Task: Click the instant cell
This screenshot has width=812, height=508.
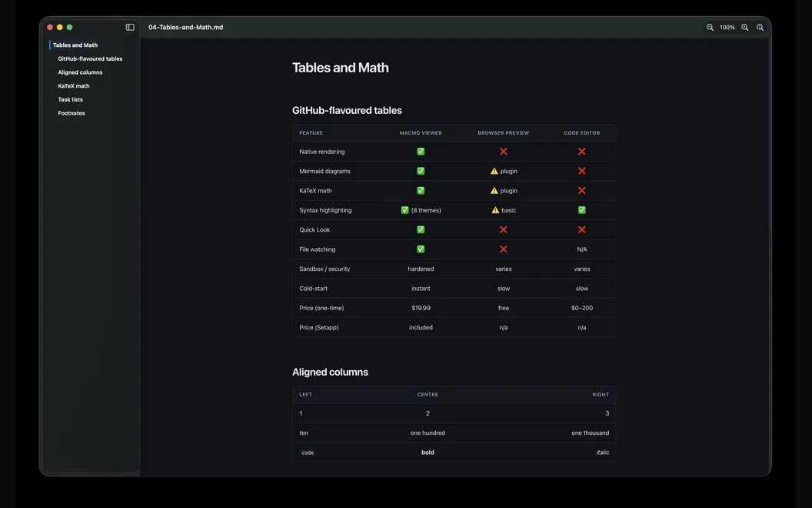Action: [x=421, y=288]
